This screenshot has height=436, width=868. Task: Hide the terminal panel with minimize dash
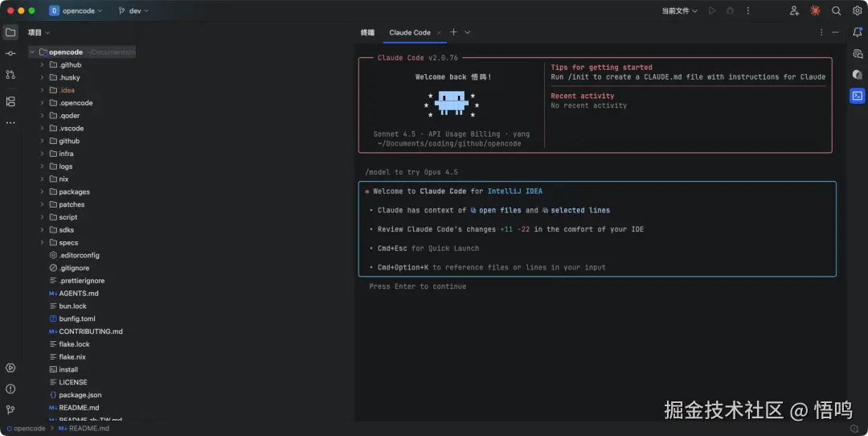(835, 32)
